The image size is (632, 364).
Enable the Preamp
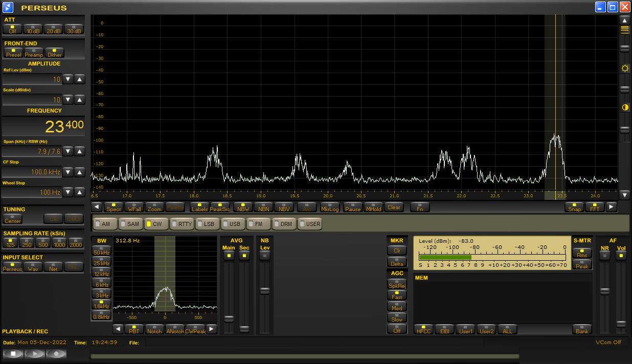(x=34, y=53)
